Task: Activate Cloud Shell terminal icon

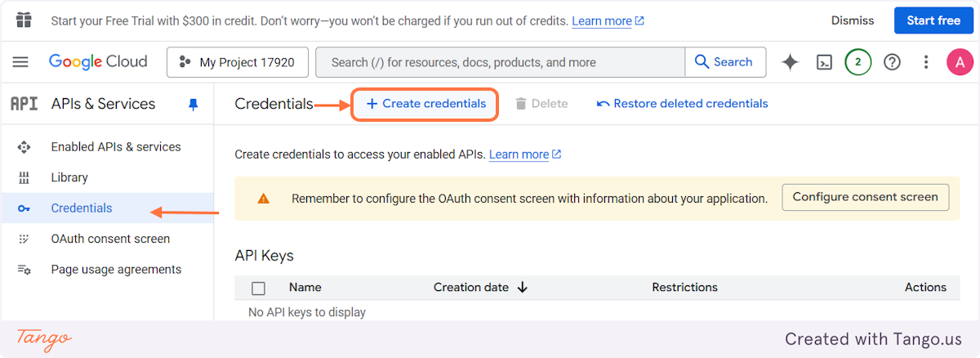Action: click(825, 62)
